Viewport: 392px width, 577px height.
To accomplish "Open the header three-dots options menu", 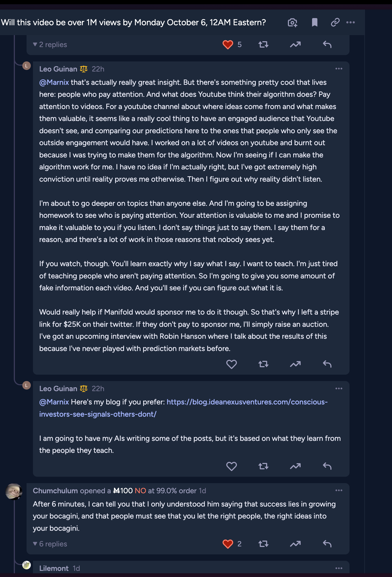I will 351,23.
